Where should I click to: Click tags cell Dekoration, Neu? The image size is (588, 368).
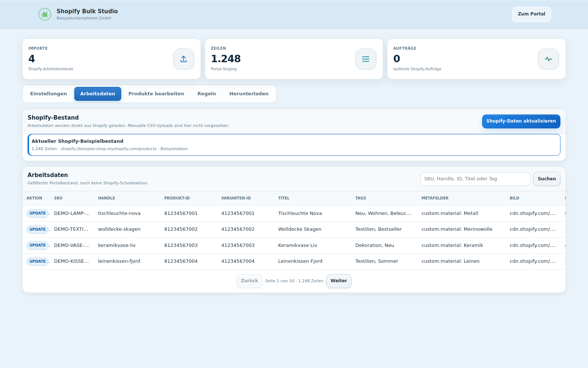[374, 245]
